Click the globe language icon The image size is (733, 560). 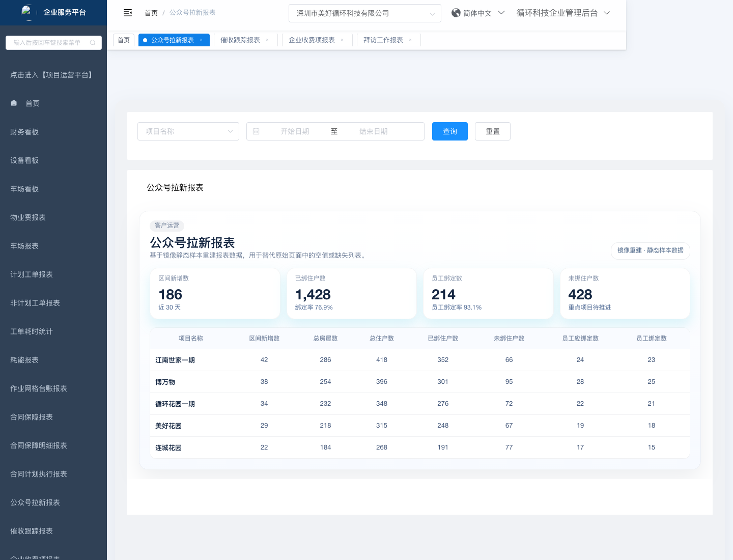pos(456,13)
